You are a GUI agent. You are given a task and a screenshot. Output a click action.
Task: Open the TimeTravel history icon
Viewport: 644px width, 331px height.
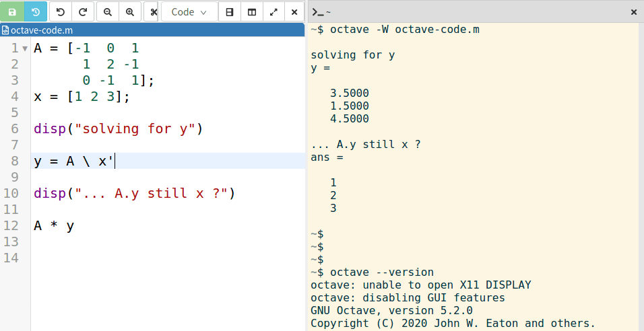click(x=36, y=12)
